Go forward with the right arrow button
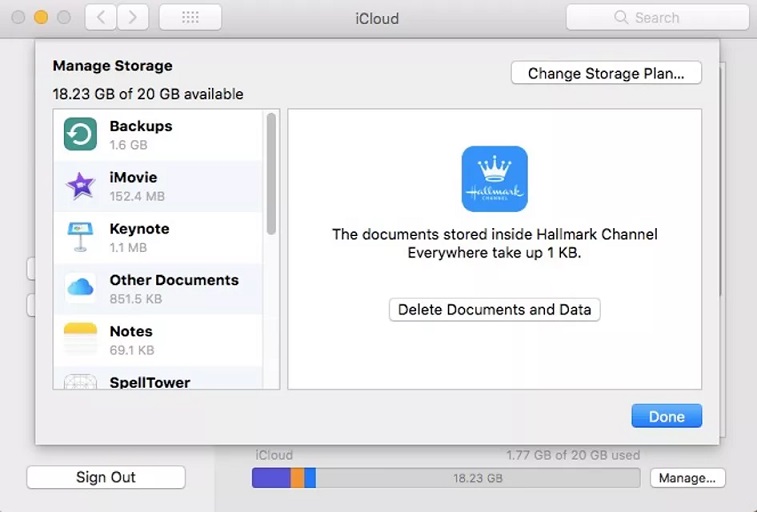The width and height of the screenshot is (757, 512). pos(133,18)
